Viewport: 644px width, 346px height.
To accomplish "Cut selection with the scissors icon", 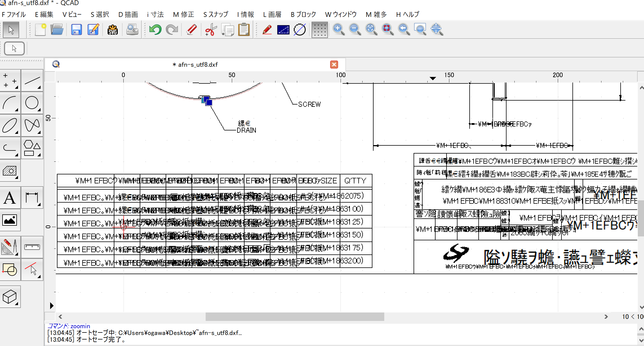I will coord(211,30).
